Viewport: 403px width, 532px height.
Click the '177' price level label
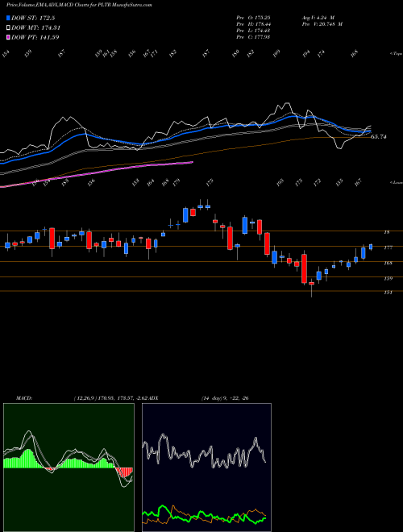tap(388, 247)
